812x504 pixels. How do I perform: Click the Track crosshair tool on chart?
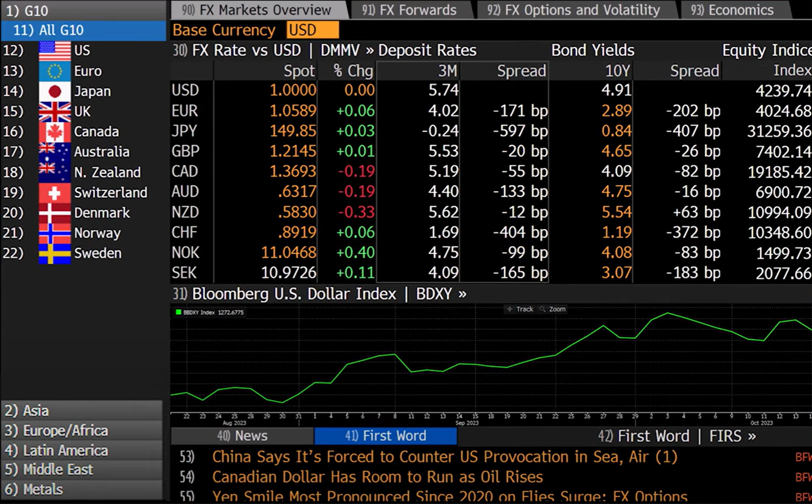pyautogui.click(x=520, y=309)
